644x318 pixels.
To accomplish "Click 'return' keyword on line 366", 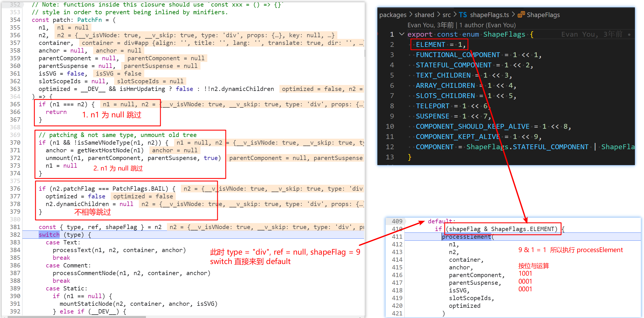I will click(56, 112).
